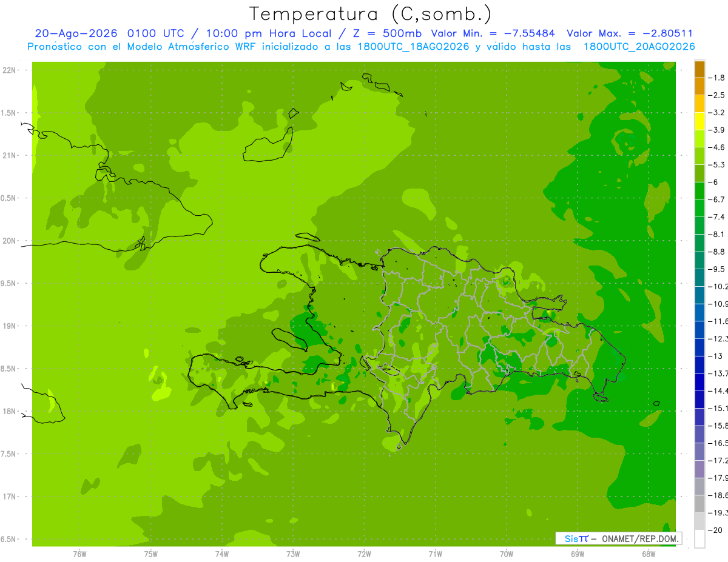The height and width of the screenshot is (562, 728).
Task: Click the "-3.9" colorbar value
Action: 716,130
